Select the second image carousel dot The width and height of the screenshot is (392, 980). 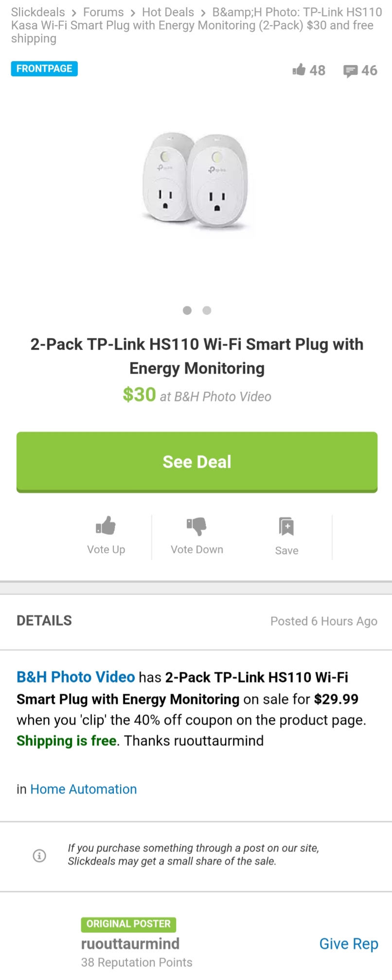(207, 310)
